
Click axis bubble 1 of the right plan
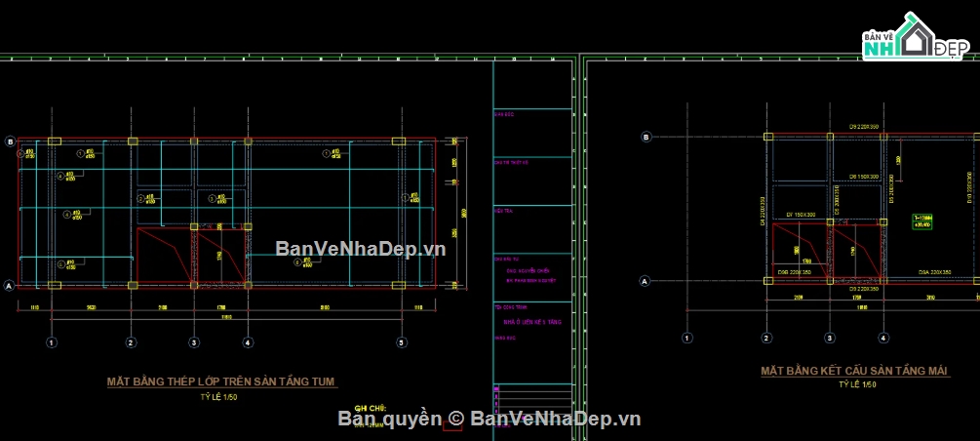tap(686, 338)
